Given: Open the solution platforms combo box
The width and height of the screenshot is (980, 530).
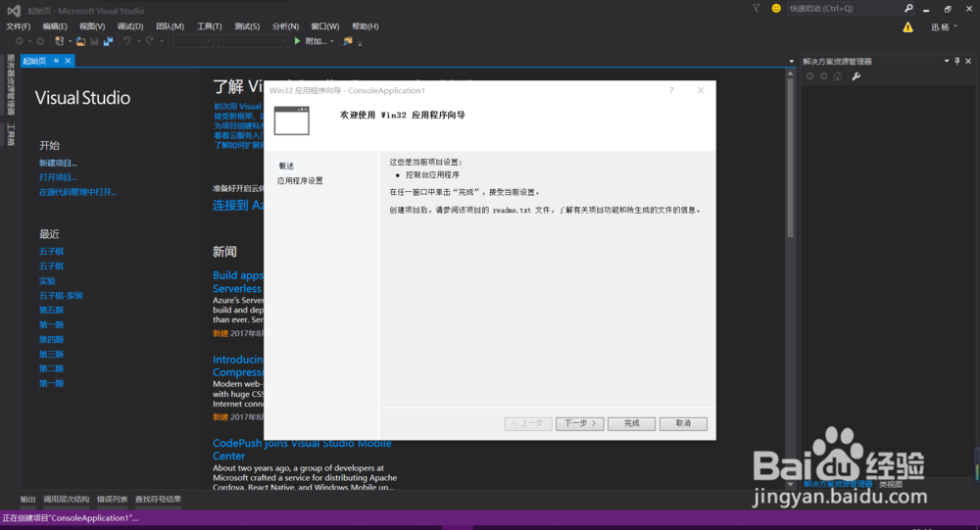Looking at the screenshot, I should (x=252, y=41).
